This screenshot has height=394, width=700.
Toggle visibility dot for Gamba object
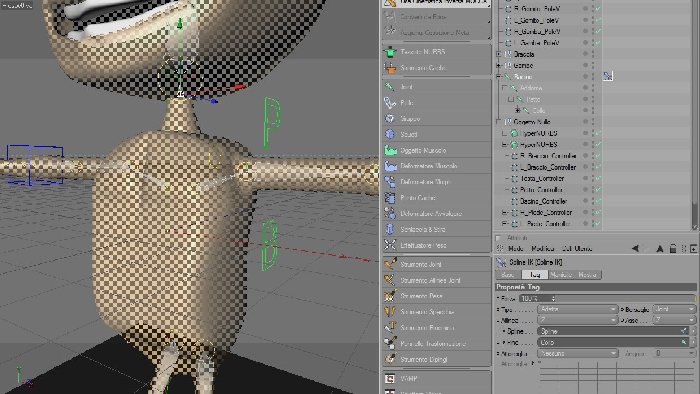585,65
